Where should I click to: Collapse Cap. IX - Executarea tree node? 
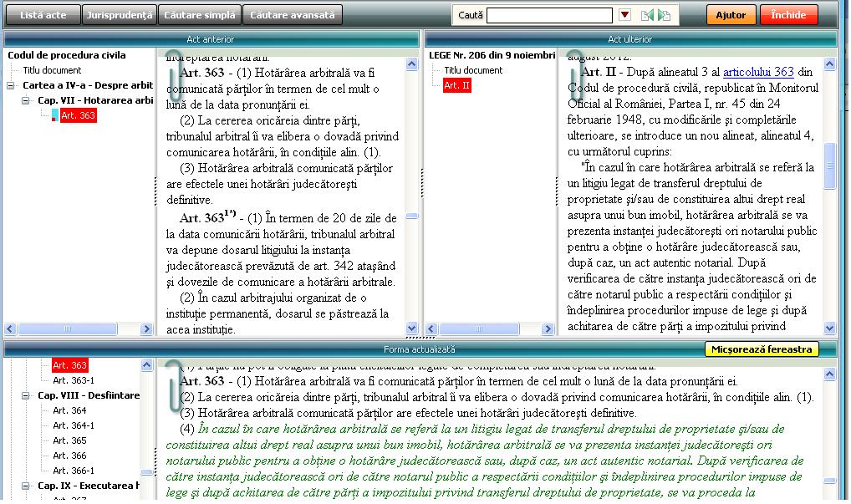coord(26,486)
